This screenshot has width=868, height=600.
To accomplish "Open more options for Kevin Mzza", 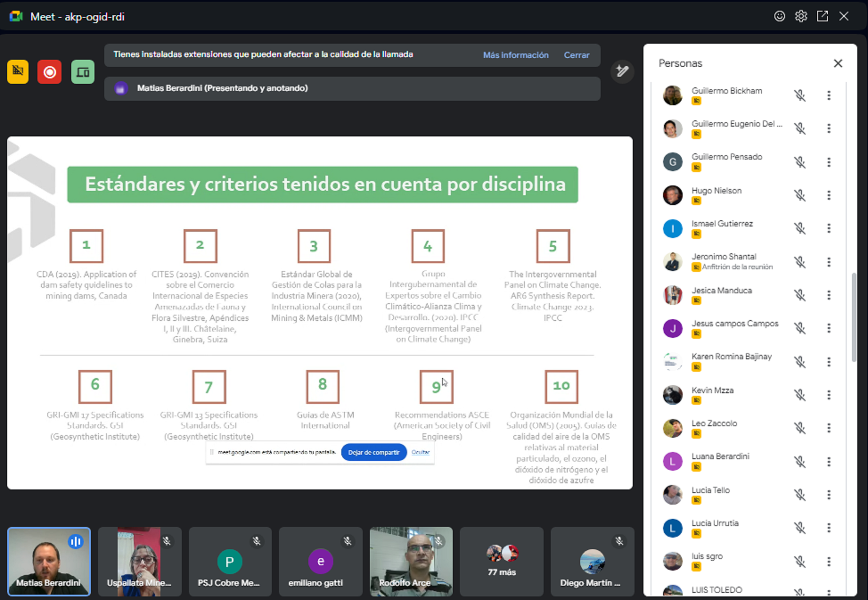I will (829, 395).
